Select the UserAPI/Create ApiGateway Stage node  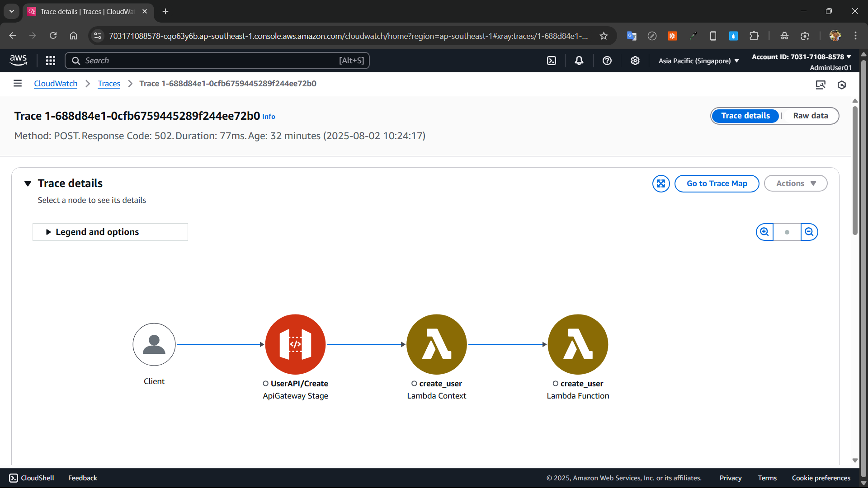tap(295, 344)
